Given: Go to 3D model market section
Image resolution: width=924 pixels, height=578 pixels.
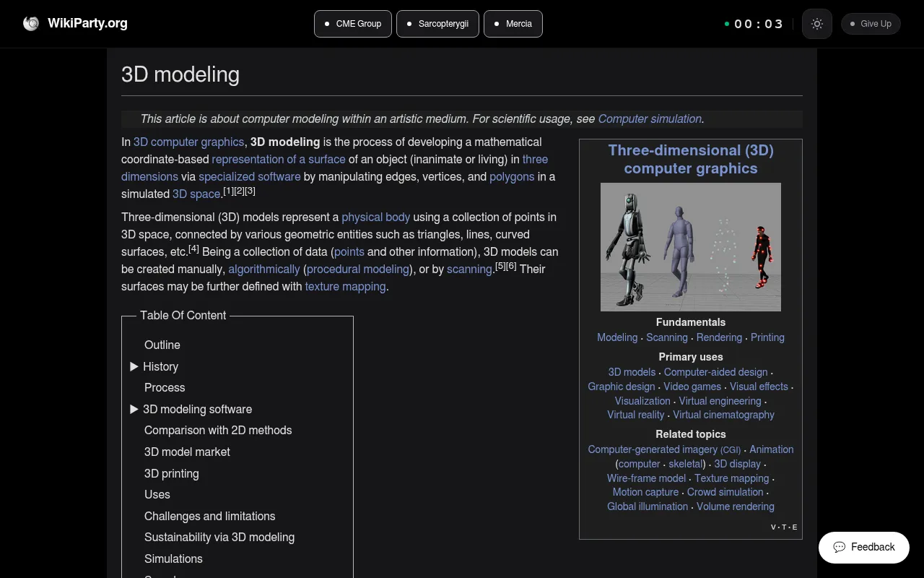Looking at the screenshot, I should pyautogui.click(x=187, y=452).
